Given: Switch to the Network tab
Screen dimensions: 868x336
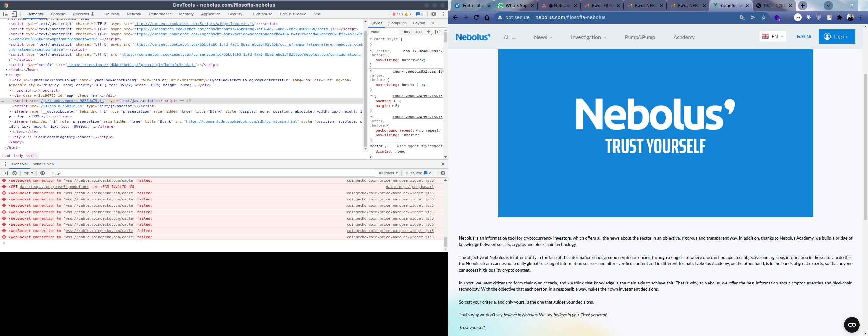Looking at the screenshot, I should point(134,14).
